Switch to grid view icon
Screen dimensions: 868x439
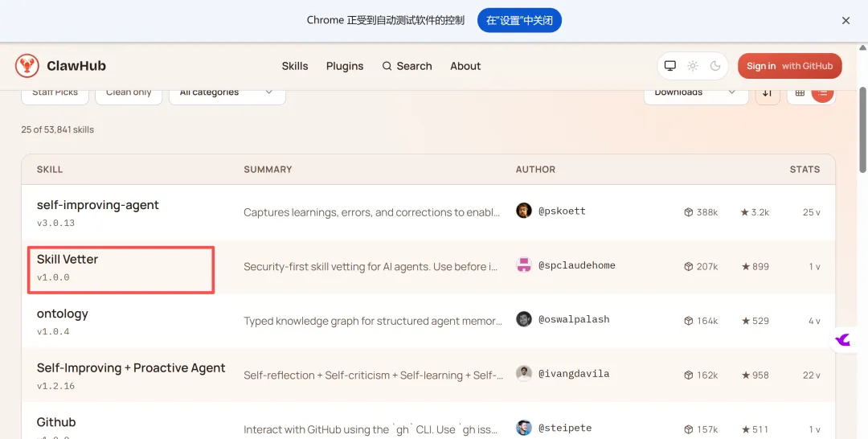(x=800, y=92)
